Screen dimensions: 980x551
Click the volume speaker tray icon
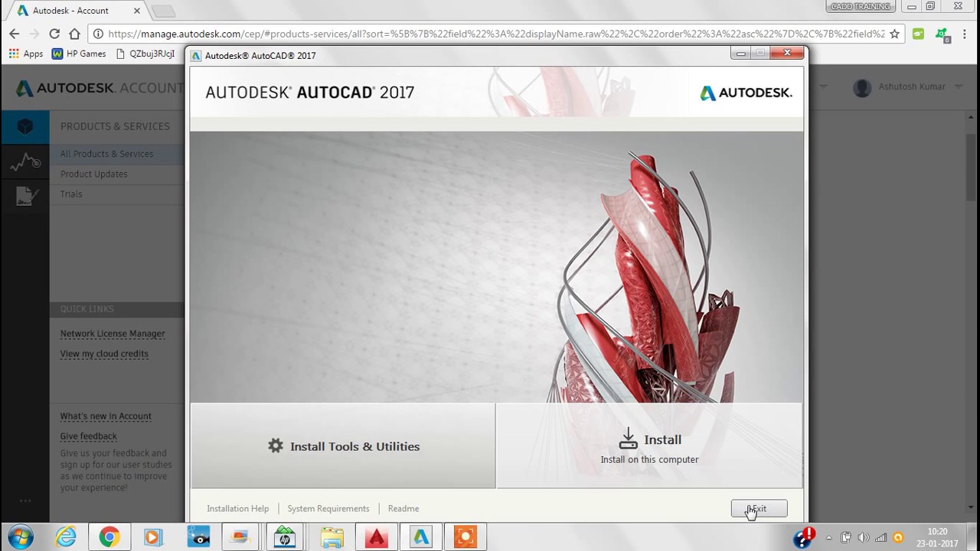pos(863,537)
